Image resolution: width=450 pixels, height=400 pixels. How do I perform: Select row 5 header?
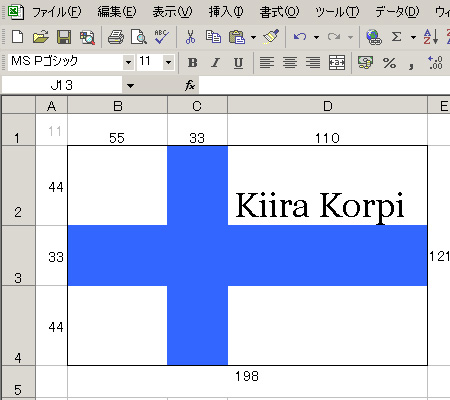tap(18, 382)
